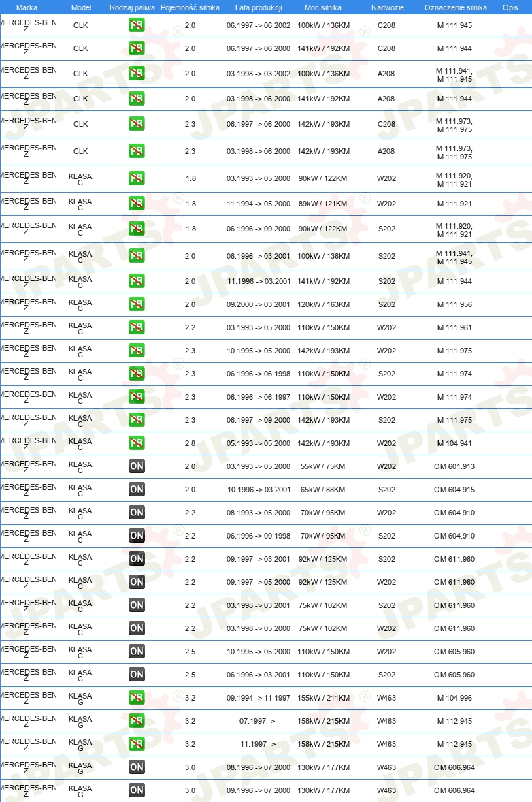Click the petrol icon in the CLK 2.3 A208 row
The width and height of the screenshot is (532, 802).
[137, 151]
